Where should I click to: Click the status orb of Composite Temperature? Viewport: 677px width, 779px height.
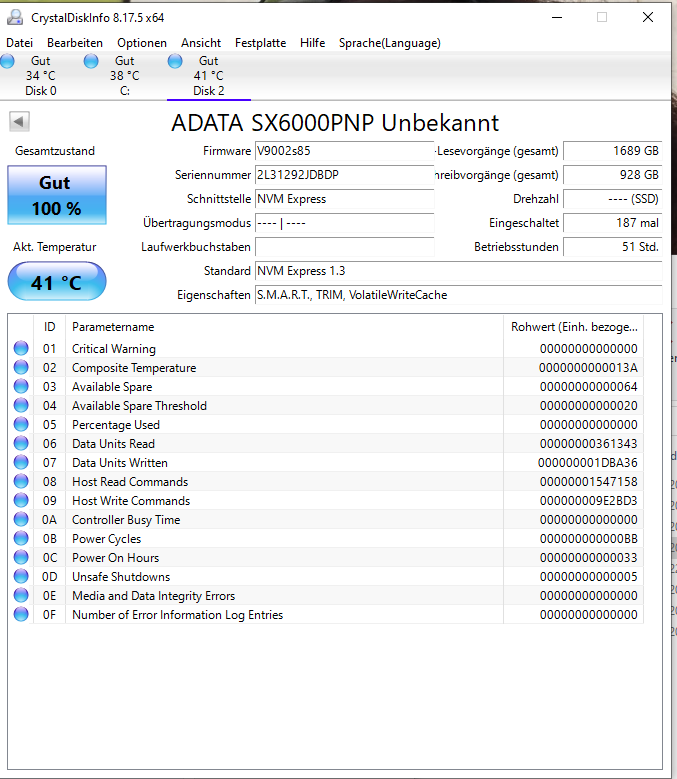pos(21,367)
